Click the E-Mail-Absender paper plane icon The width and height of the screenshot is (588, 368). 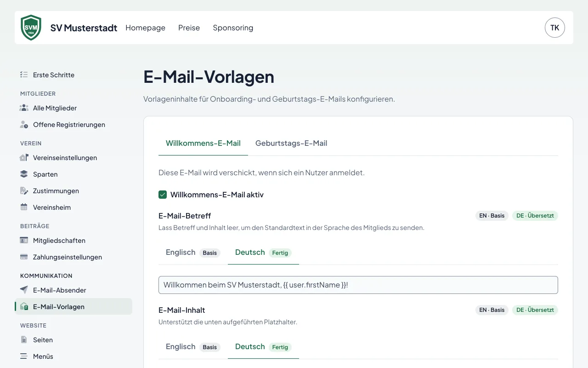(x=24, y=290)
